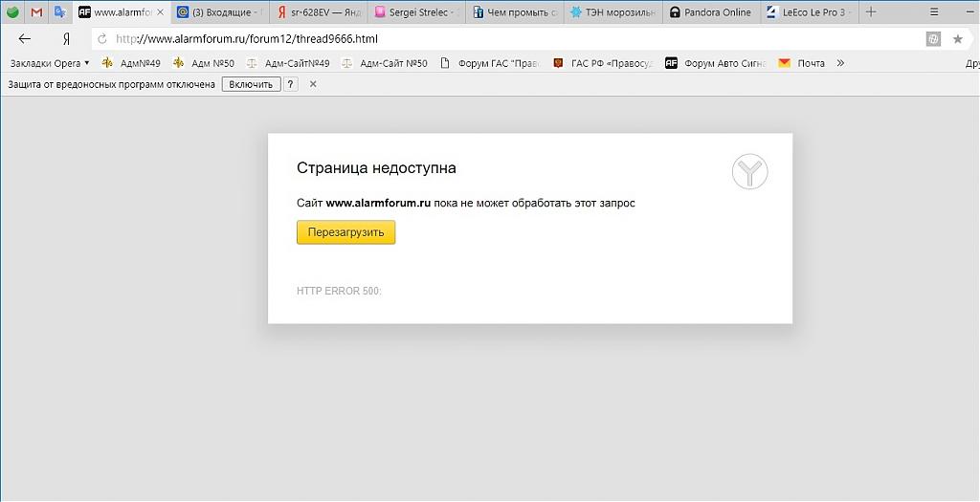The width and height of the screenshot is (980, 502).
Task: Dismiss the malware protection notification bar
Action: [x=313, y=84]
